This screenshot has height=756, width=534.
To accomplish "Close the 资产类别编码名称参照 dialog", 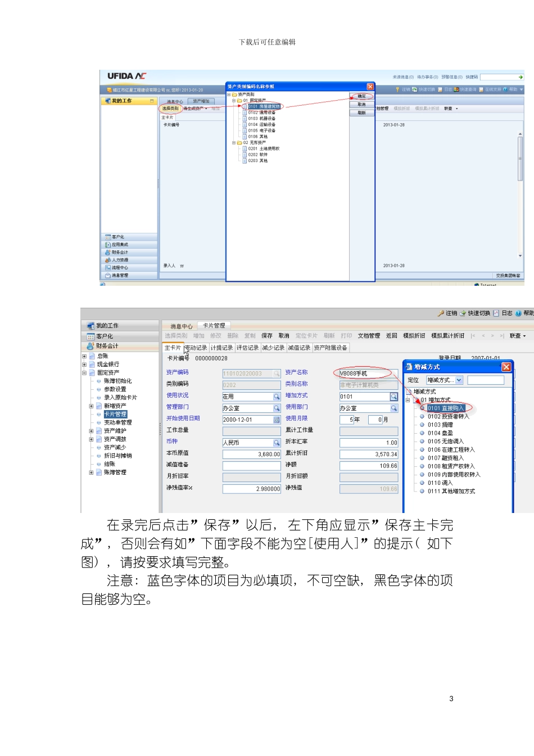I will (370, 87).
